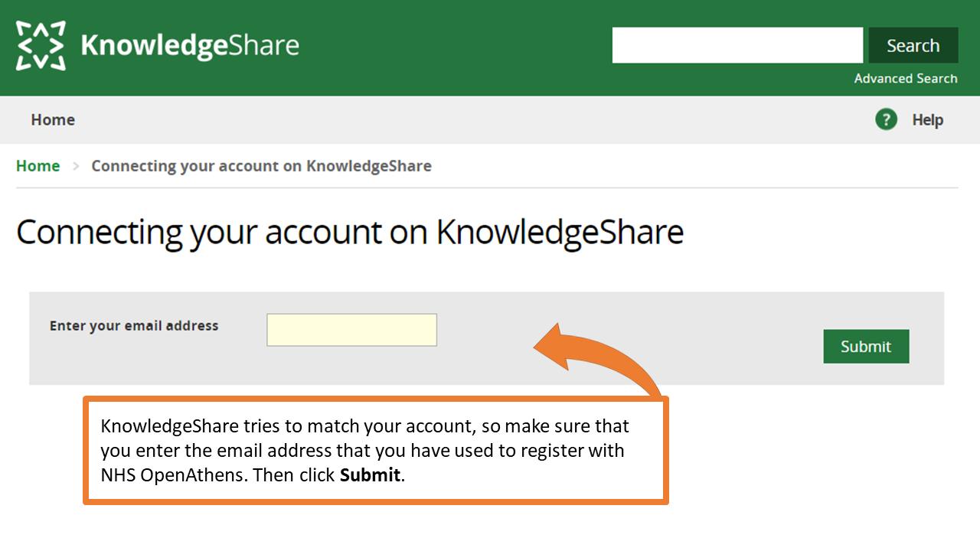Screen dimensions: 980x551
Task: Click the KnowledgeShare logo icon
Action: coord(41,46)
